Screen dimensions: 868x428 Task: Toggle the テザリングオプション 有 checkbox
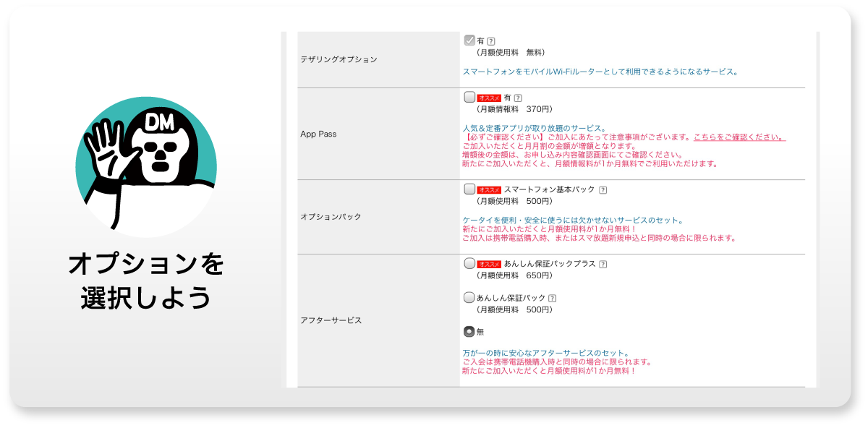click(469, 40)
